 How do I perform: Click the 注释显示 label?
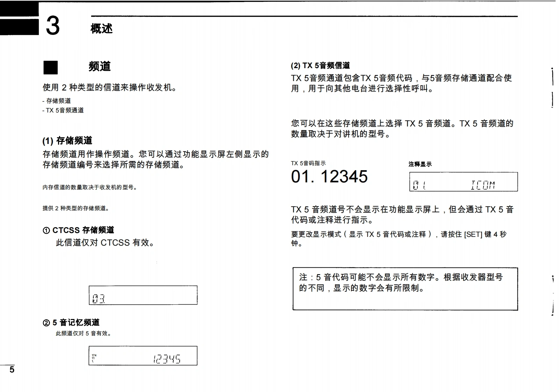pos(420,164)
